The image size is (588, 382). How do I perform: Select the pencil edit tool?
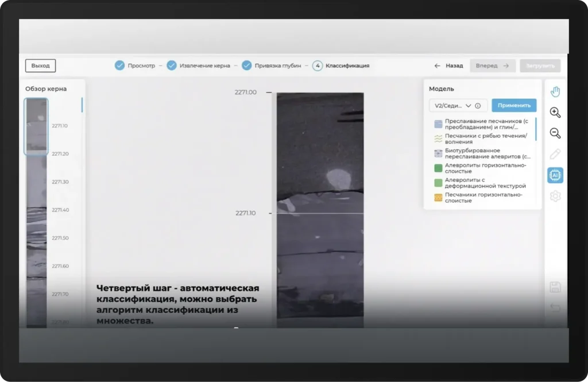tap(555, 154)
